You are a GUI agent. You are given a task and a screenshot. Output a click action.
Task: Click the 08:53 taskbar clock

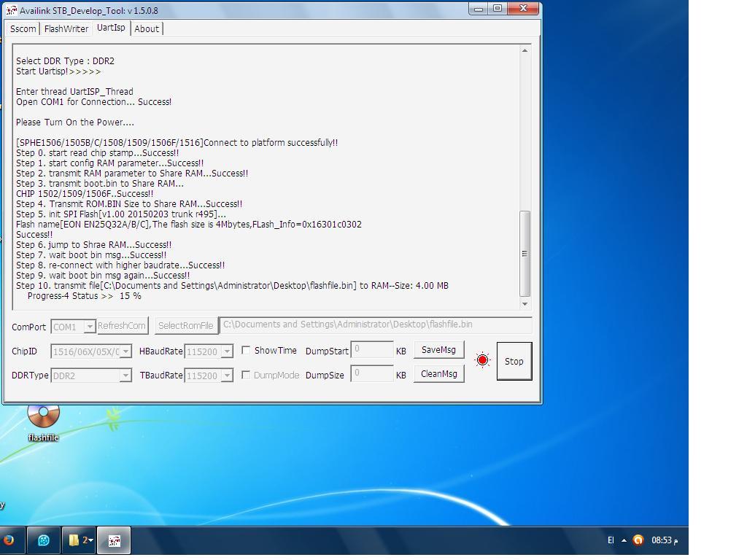point(665,540)
